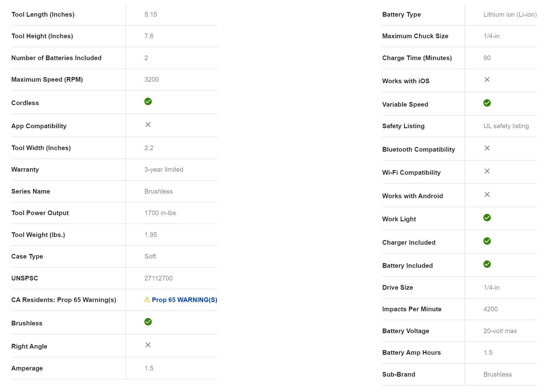This screenshot has height=392, width=555.
Task: Click the X icon for Wi-Fi Compatibility
Action: point(487,171)
